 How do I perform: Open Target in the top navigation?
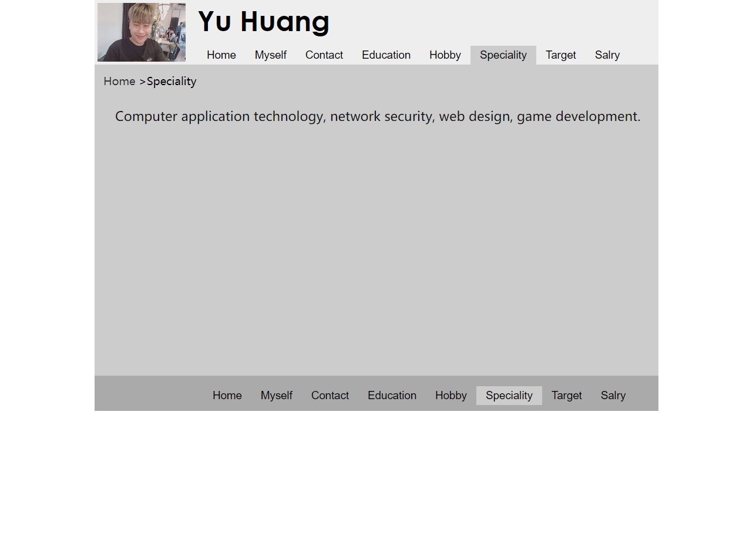coord(561,55)
